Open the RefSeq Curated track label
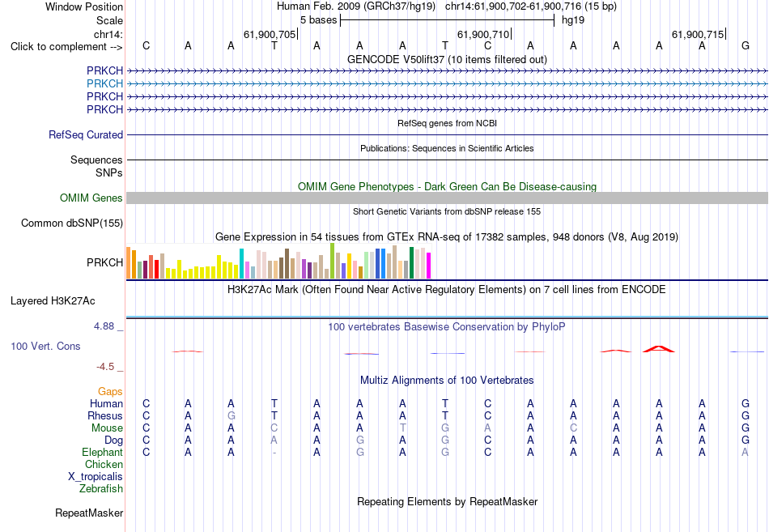 tap(85, 134)
